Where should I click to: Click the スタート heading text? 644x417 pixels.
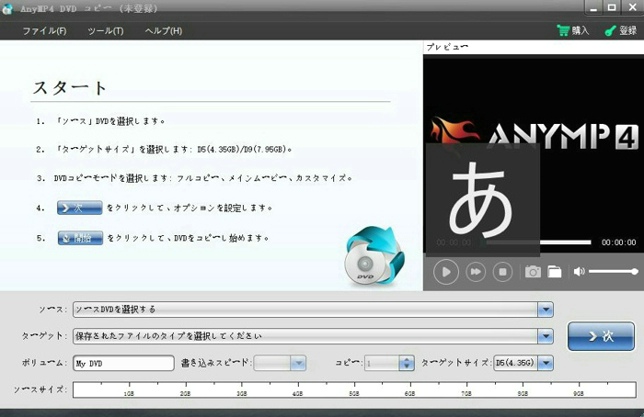[70, 88]
